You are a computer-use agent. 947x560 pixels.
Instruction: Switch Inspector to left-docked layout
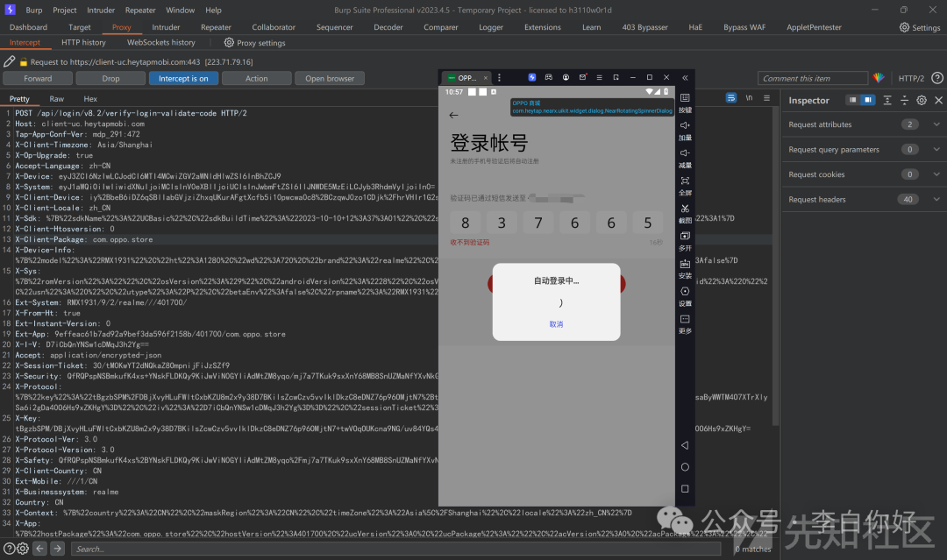(852, 100)
